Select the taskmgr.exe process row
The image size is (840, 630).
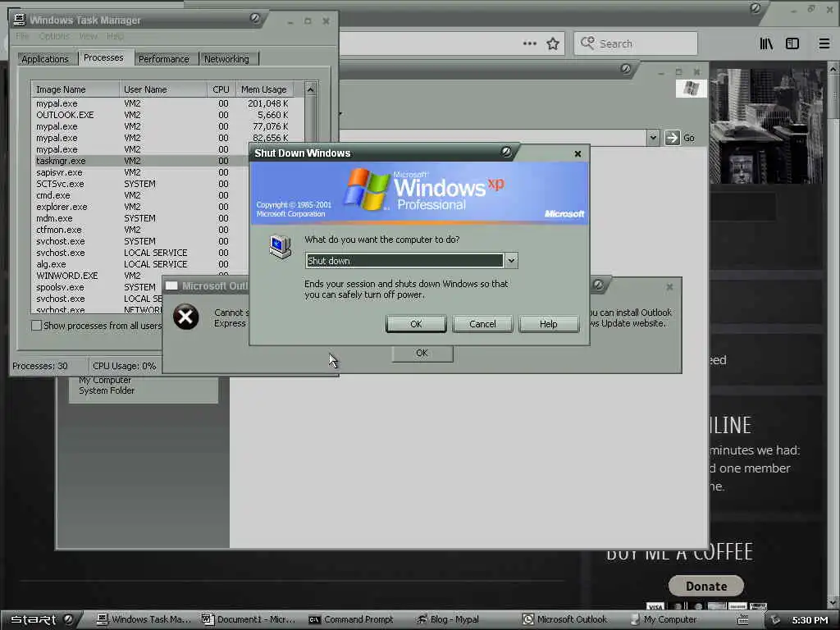(x=142, y=161)
